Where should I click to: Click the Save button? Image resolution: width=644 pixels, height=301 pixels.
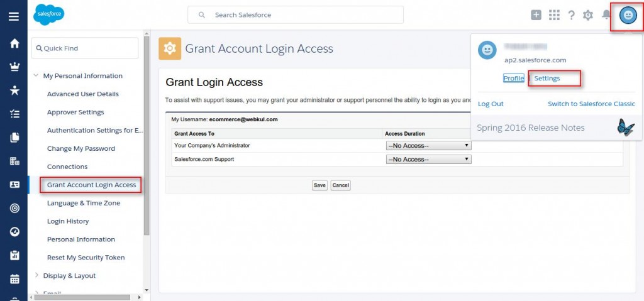[319, 185]
